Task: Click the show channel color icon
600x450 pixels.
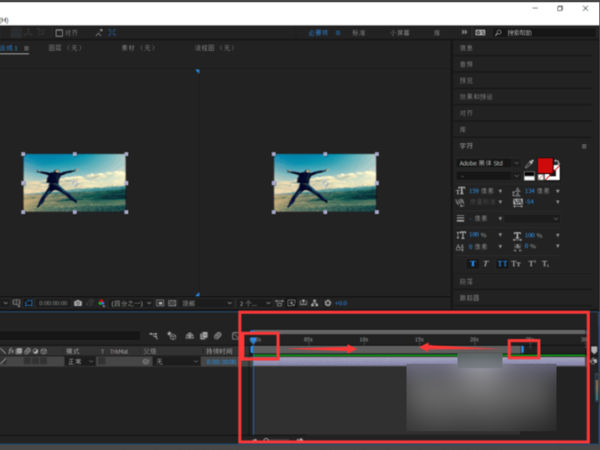Action: click(101, 302)
